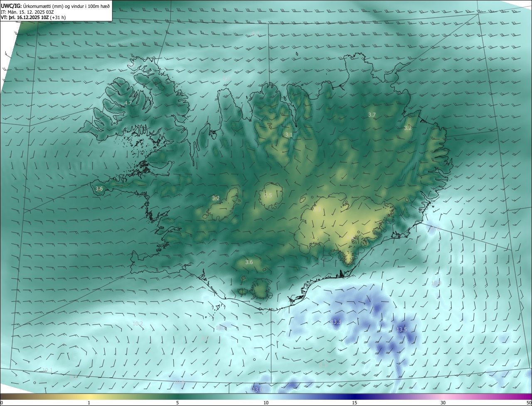The height and width of the screenshot is (406, 532).
Task: Click the 4.7 value over the Westfjords
Action: (128, 103)
